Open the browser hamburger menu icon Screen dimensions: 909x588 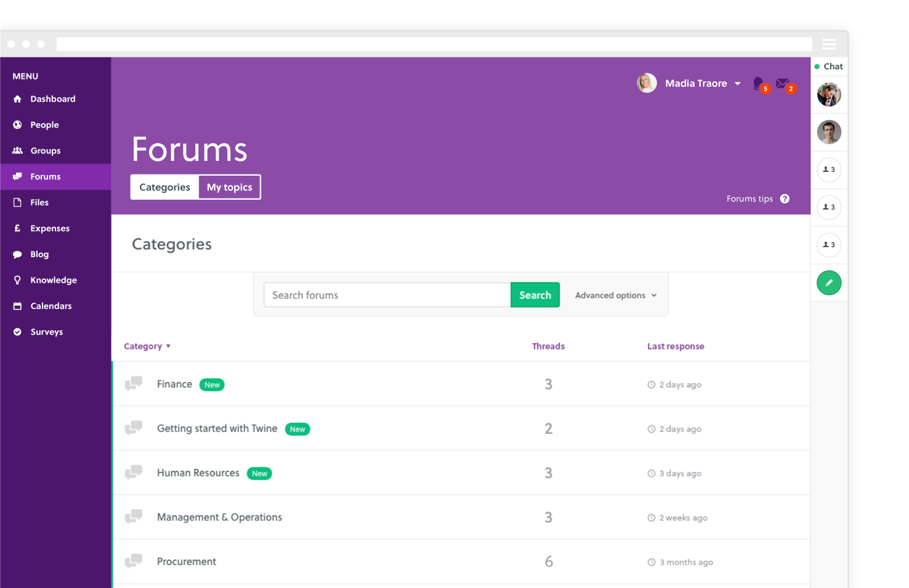pos(829,44)
